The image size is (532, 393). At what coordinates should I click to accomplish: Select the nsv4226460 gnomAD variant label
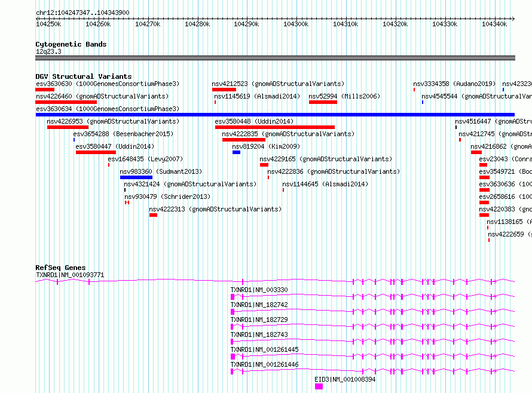(102, 96)
